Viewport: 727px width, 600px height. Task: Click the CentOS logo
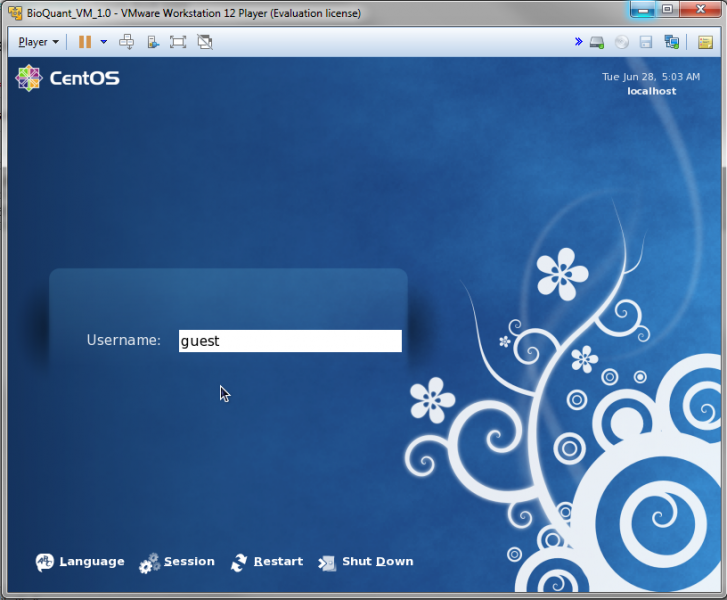tap(68, 78)
